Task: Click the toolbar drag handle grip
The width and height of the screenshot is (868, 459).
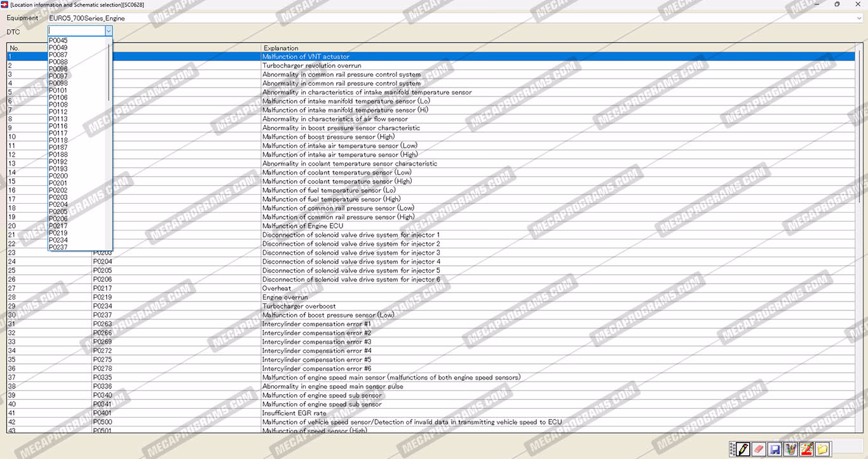Action: [x=732, y=449]
